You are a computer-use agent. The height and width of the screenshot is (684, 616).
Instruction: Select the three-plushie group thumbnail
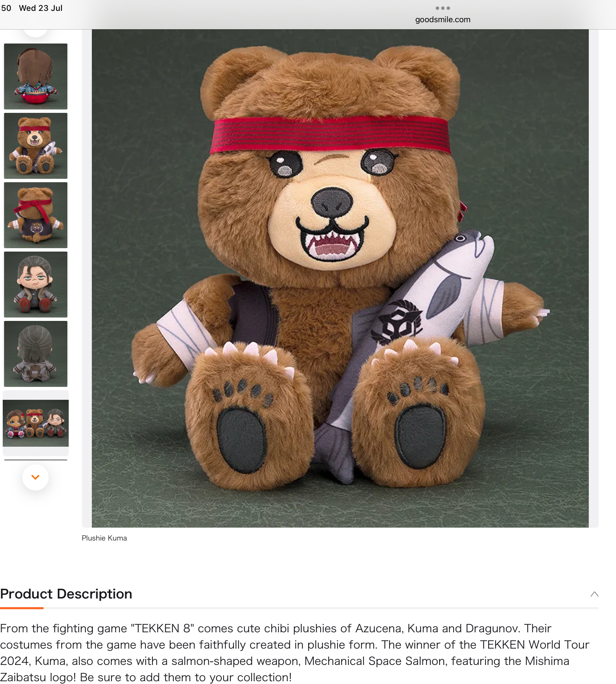coord(36,423)
